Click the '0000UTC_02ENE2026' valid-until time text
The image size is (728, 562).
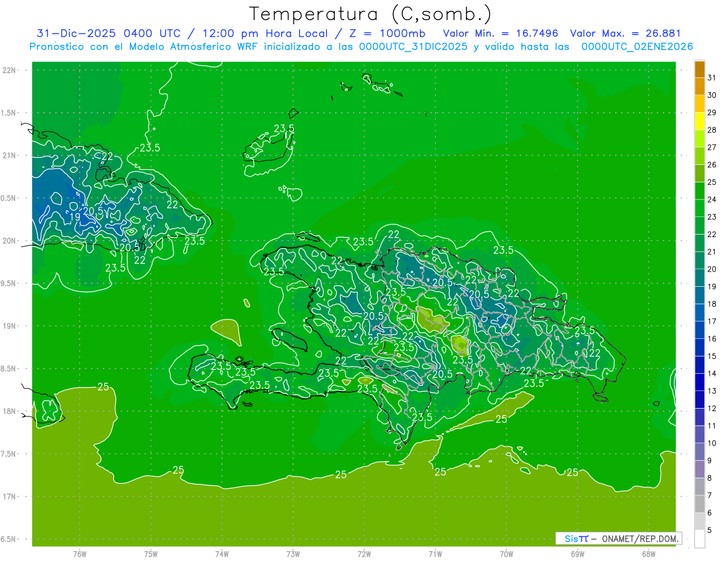point(637,47)
